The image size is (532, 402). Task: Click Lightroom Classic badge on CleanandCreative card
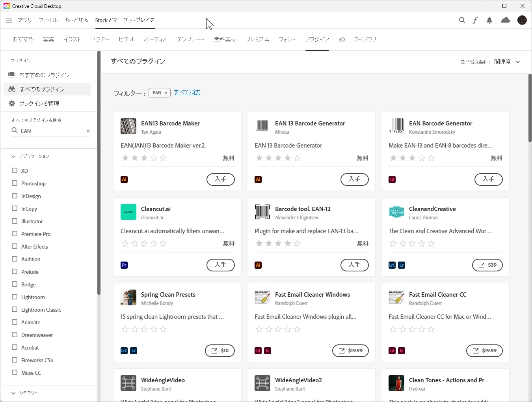tap(392, 265)
